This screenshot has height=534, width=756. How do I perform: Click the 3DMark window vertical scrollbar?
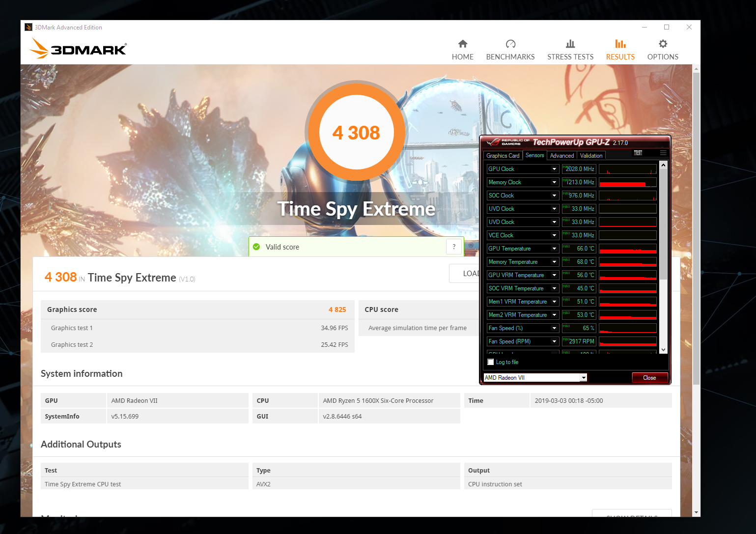click(x=696, y=228)
